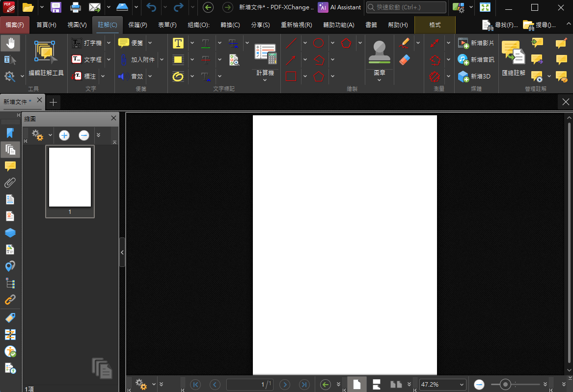Select the Pencil drawing tool
This screenshot has height=392, width=573.
click(405, 43)
